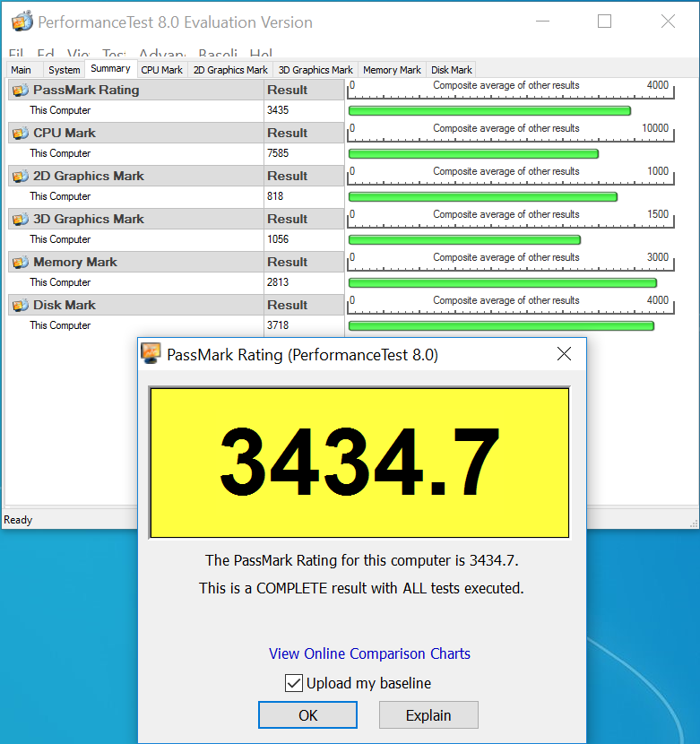700x744 pixels.
Task: Click the 3D Graphics Mark result 1056
Action: pos(278,239)
